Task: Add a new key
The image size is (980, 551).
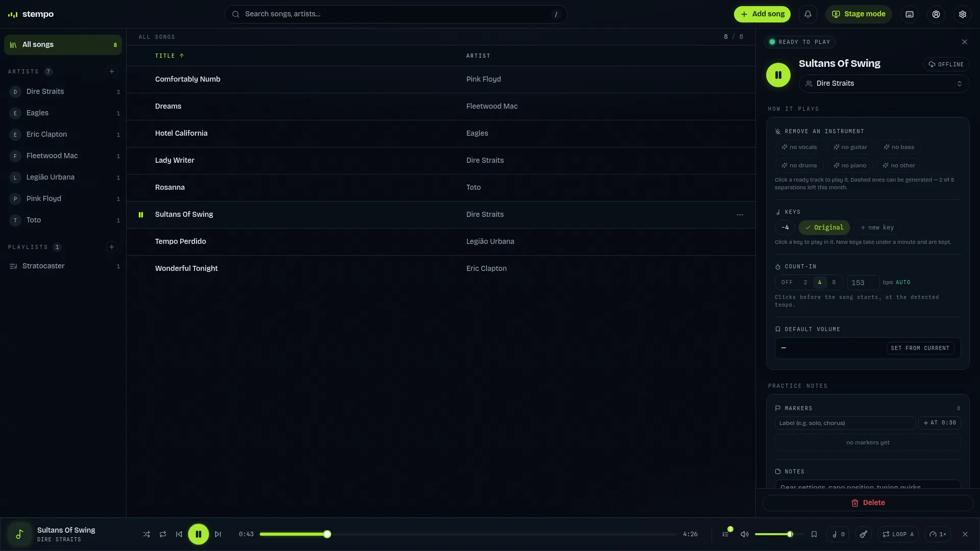Action: 877,228
